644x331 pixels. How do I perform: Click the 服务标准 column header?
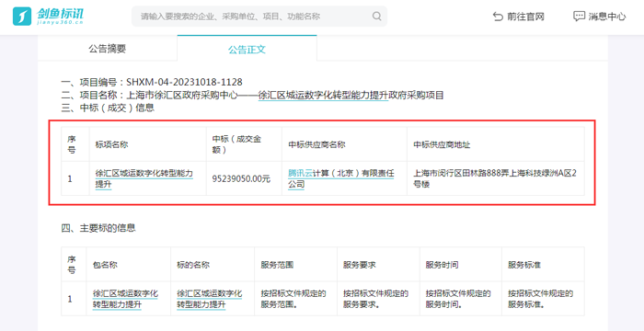524,265
